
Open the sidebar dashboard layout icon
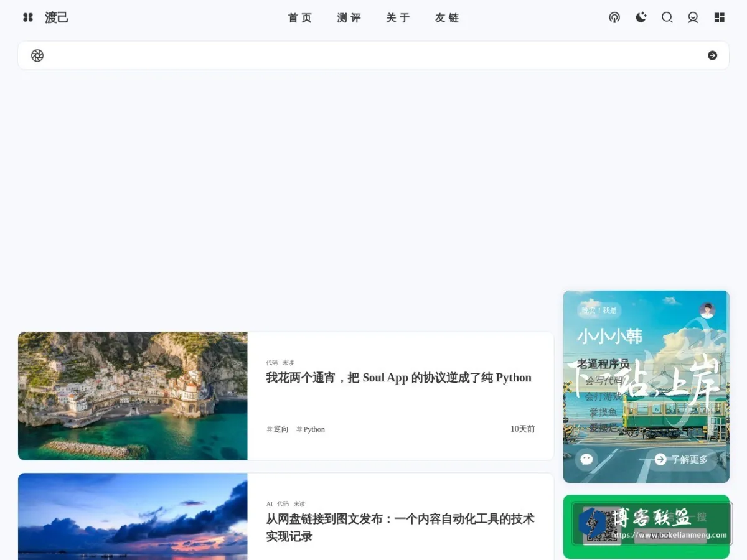click(x=720, y=17)
